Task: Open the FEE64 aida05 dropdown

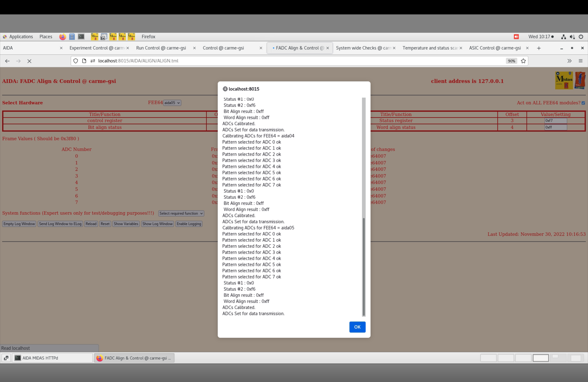Action: pos(172,103)
